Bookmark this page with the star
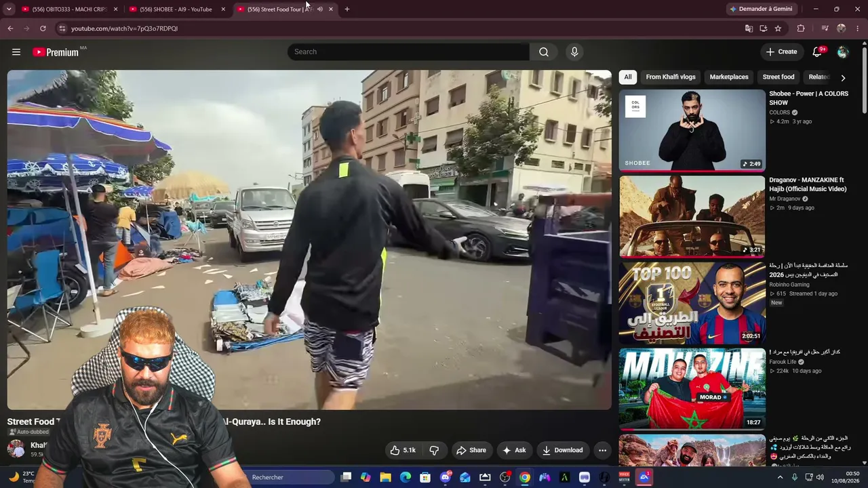 (x=778, y=28)
